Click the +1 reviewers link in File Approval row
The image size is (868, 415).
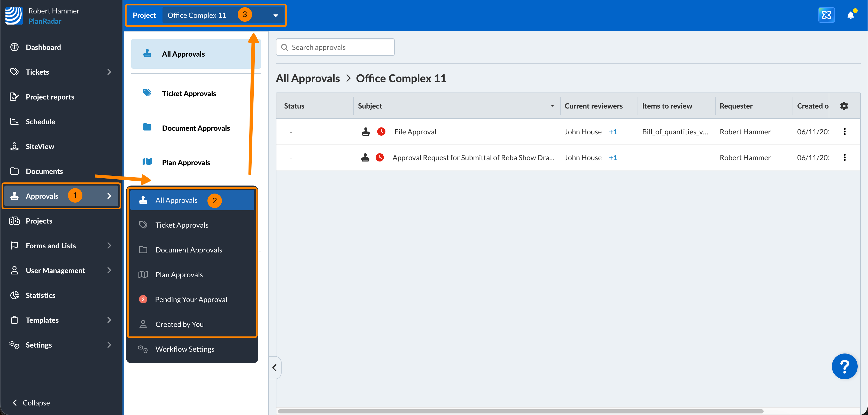(613, 132)
